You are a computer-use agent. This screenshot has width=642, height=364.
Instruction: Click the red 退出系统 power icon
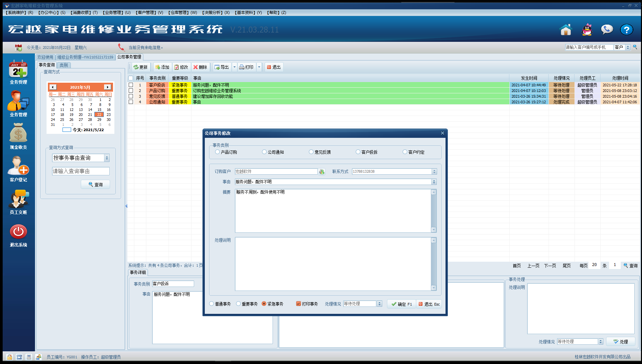tap(18, 231)
